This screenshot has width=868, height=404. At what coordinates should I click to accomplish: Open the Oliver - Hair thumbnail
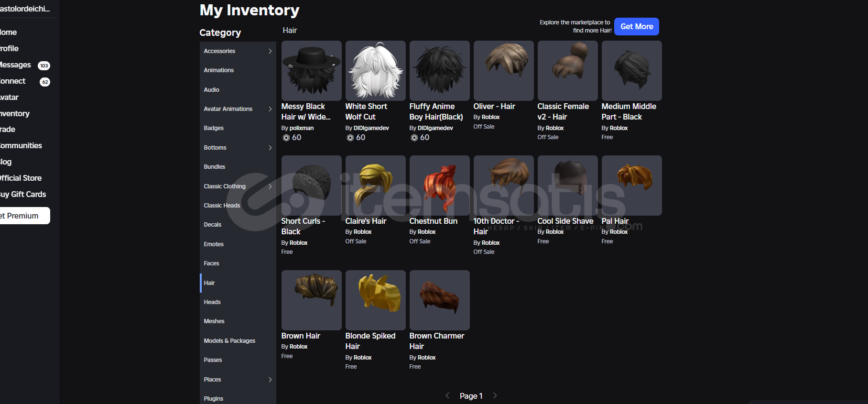click(504, 71)
